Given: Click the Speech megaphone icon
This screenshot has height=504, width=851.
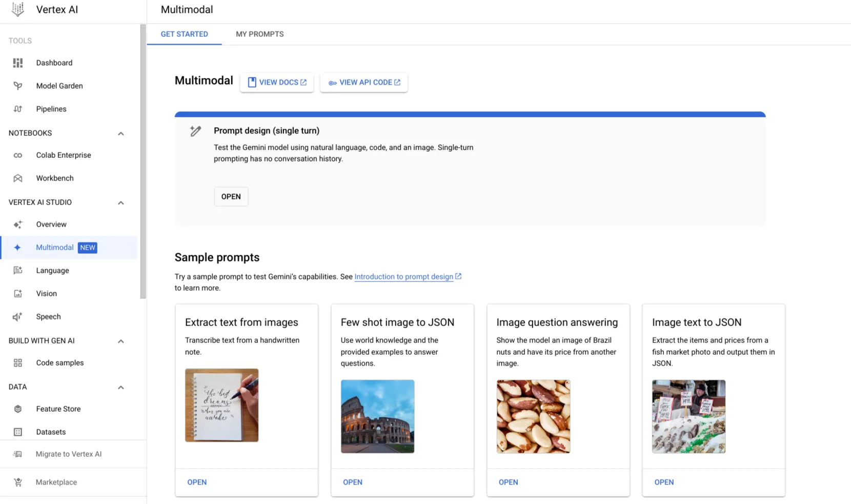Looking at the screenshot, I should tap(18, 317).
